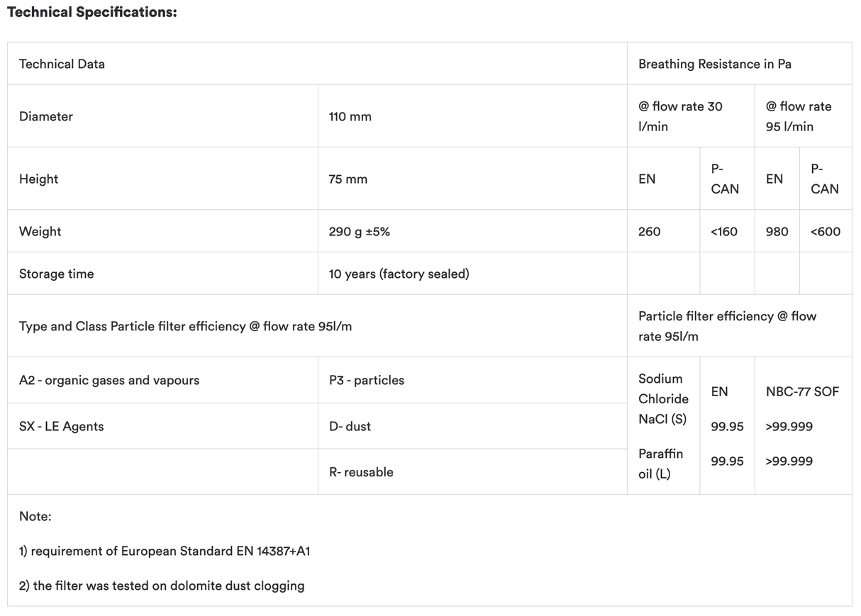Select the P3 - particles cell
Screen dimensions: 861x616
click(x=366, y=380)
